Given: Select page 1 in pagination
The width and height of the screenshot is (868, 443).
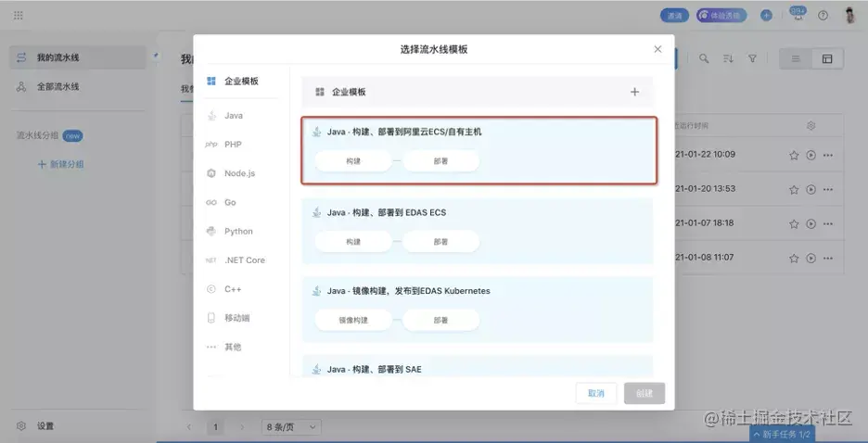Looking at the screenshot, I should [216, 427].
